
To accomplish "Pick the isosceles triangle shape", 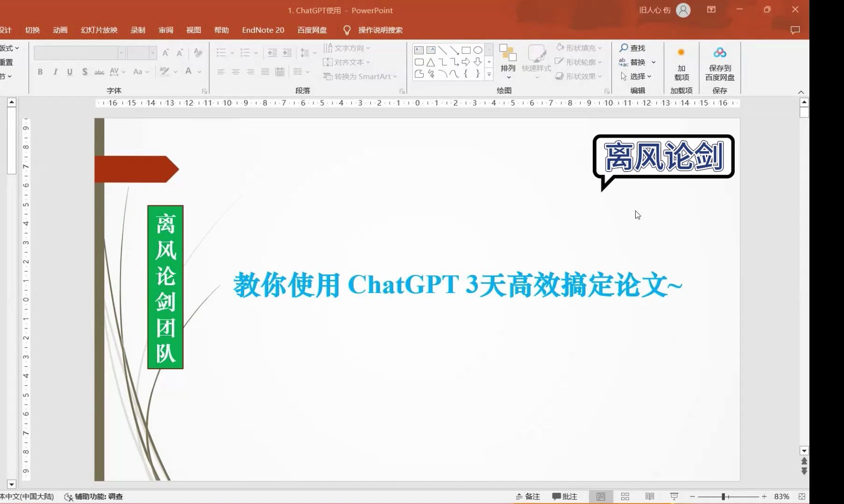I will pos(431,62).
